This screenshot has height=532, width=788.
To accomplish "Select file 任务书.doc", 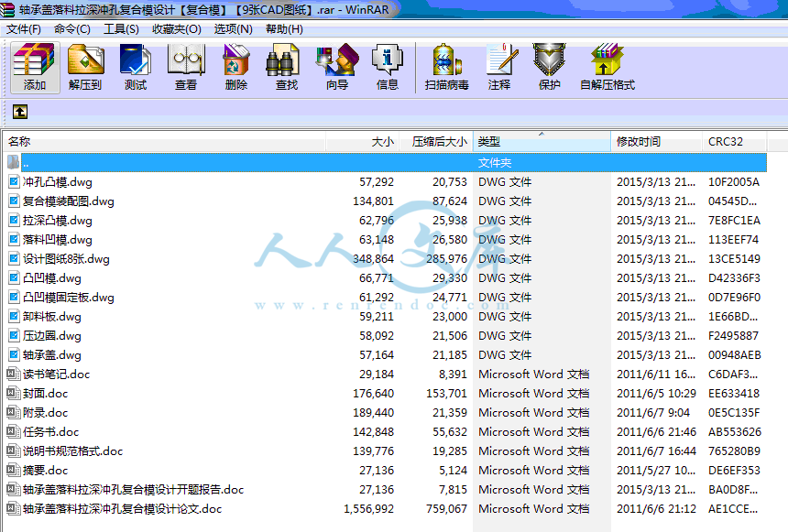I will [x=50, y=432].
